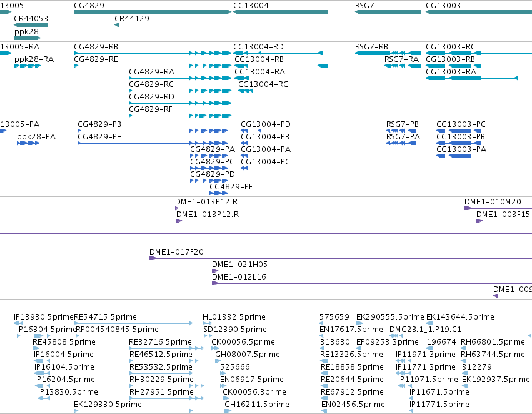The width and height of the screenshot is (532, 414).
Task: Select transcript CG4829-RD label
Action: (x=151, y=97)
